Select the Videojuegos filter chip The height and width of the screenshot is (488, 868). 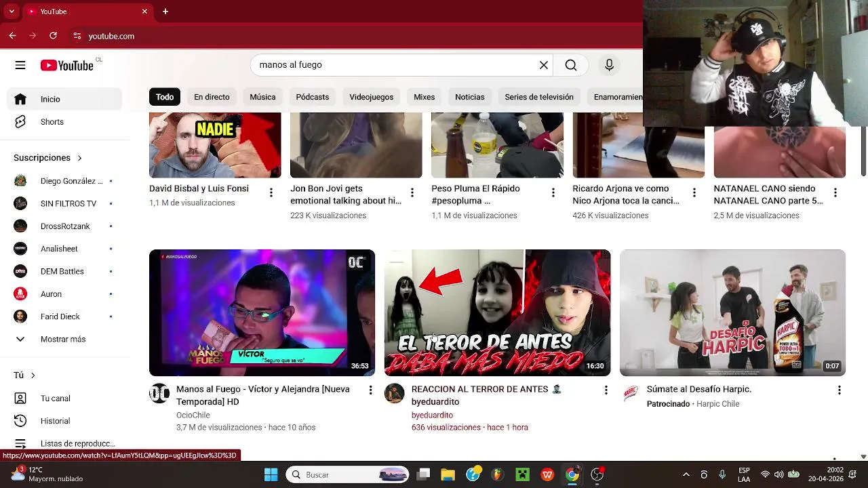[x=372, y=97]
